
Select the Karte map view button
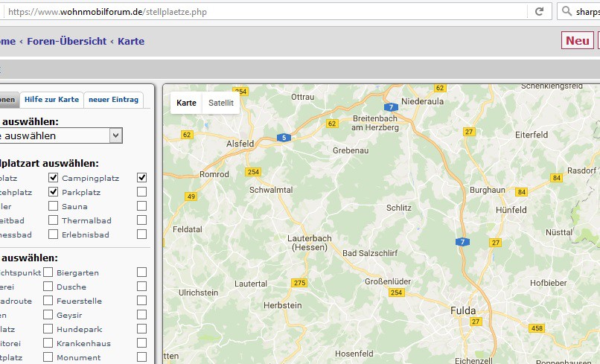click(186, 103)
